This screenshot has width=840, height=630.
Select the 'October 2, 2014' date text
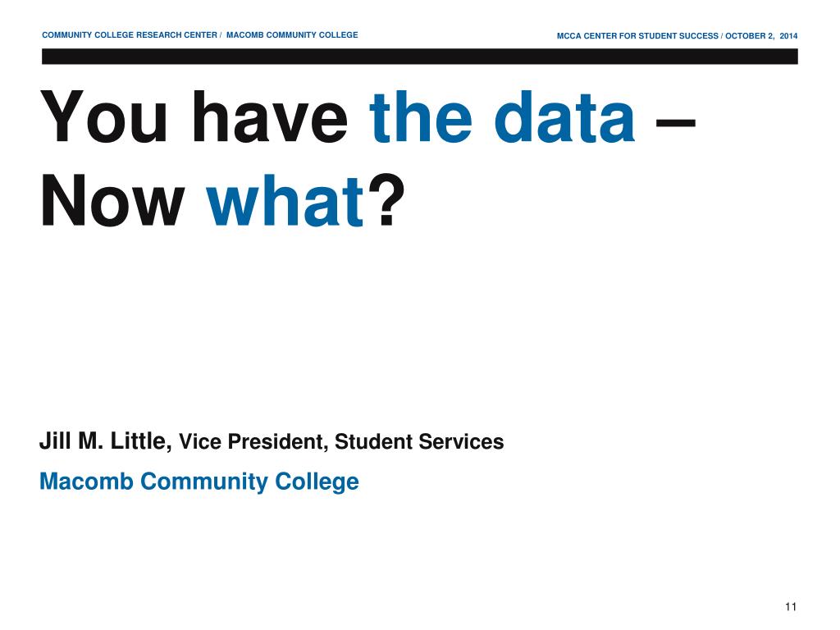(x=761, y=36)
